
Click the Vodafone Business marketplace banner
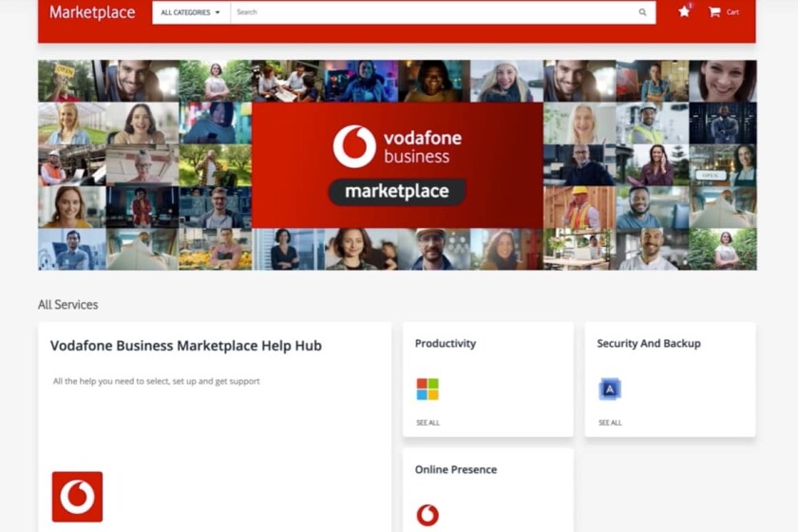tap(397, 165)
